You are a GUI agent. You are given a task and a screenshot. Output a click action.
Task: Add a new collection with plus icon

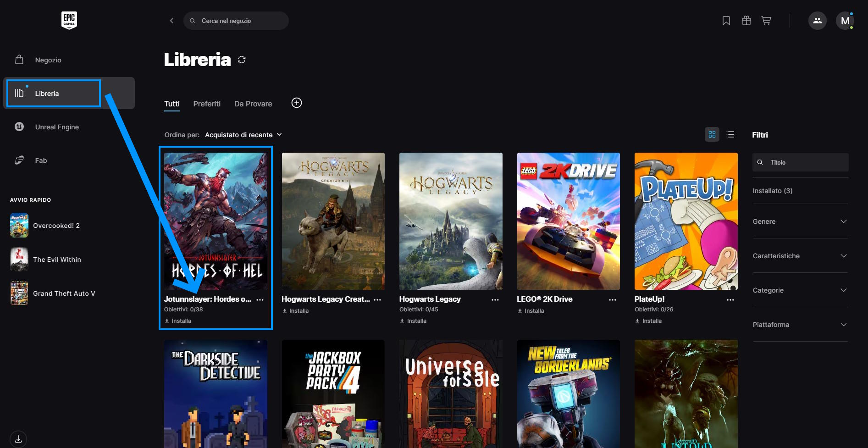click(x=297, y=103)
